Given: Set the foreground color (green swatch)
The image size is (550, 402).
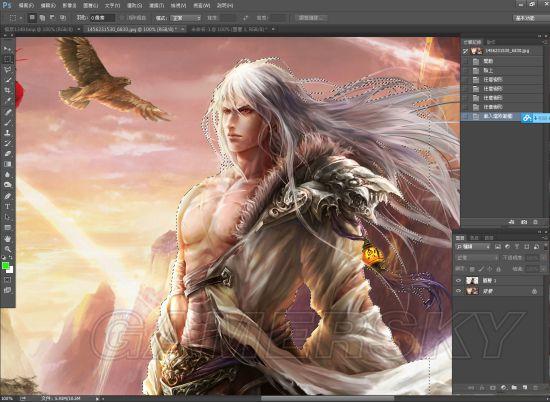Looking at the screenshot, I should pos(5,266).
